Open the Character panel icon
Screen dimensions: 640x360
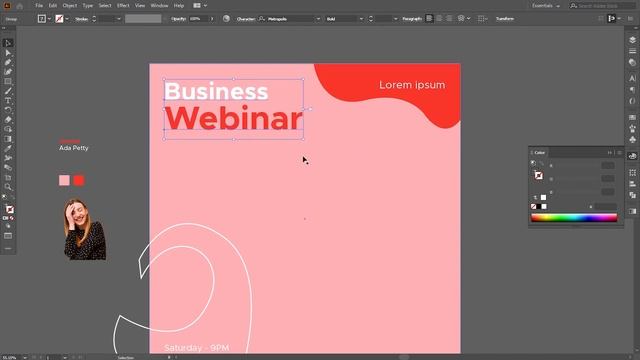632,78
